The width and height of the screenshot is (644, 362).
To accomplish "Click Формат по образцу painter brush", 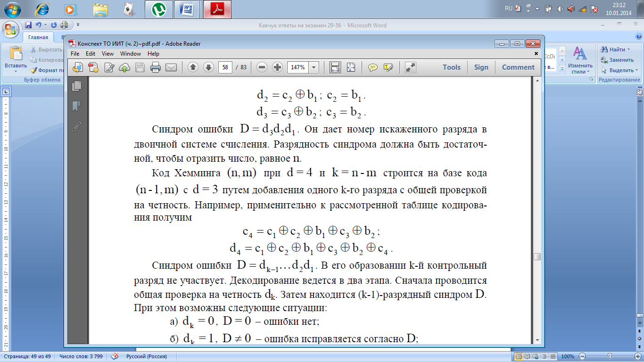I will [x=47, y=70].
